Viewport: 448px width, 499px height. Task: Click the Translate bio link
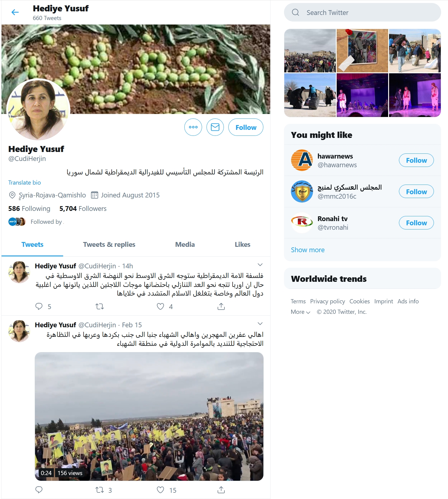25,182
